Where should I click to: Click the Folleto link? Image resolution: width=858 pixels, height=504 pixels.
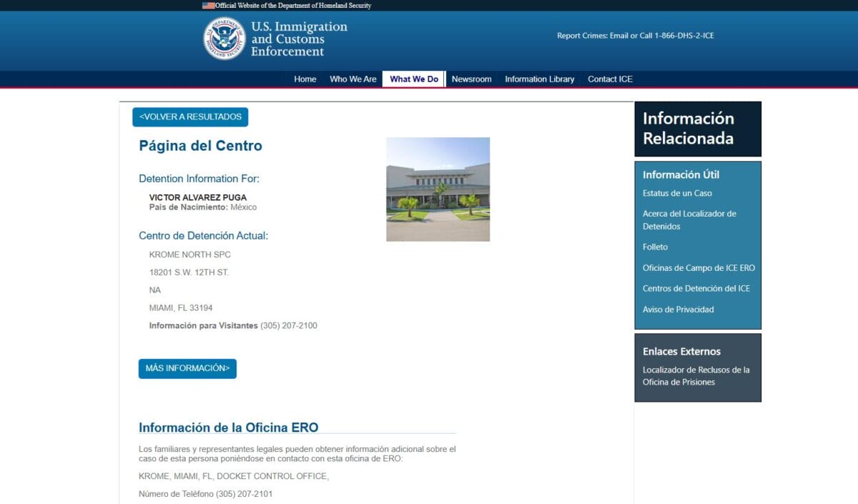click(655, 247)
